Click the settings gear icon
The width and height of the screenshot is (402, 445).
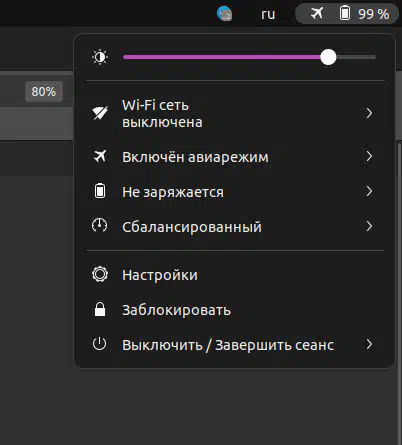pyautogui.click(x=100, y=275)
